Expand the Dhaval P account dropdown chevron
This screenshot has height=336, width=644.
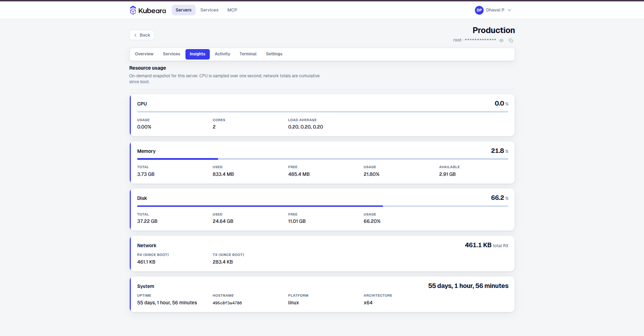coord(509,10)
